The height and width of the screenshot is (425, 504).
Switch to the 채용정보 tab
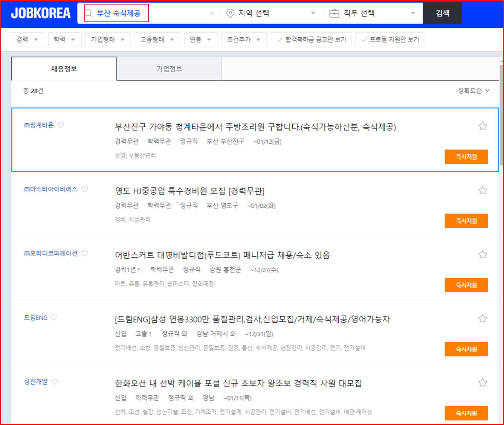(64, 69)
